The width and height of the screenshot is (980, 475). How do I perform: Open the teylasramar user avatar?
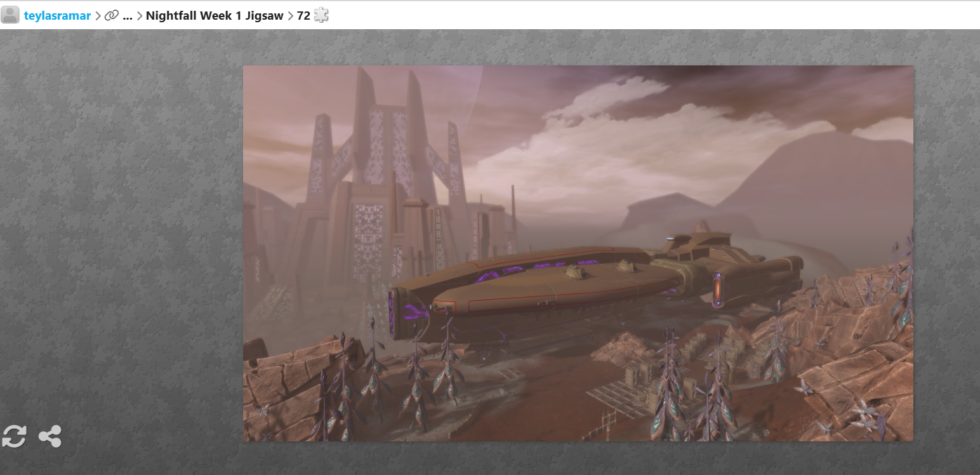[x=10, y=15]
